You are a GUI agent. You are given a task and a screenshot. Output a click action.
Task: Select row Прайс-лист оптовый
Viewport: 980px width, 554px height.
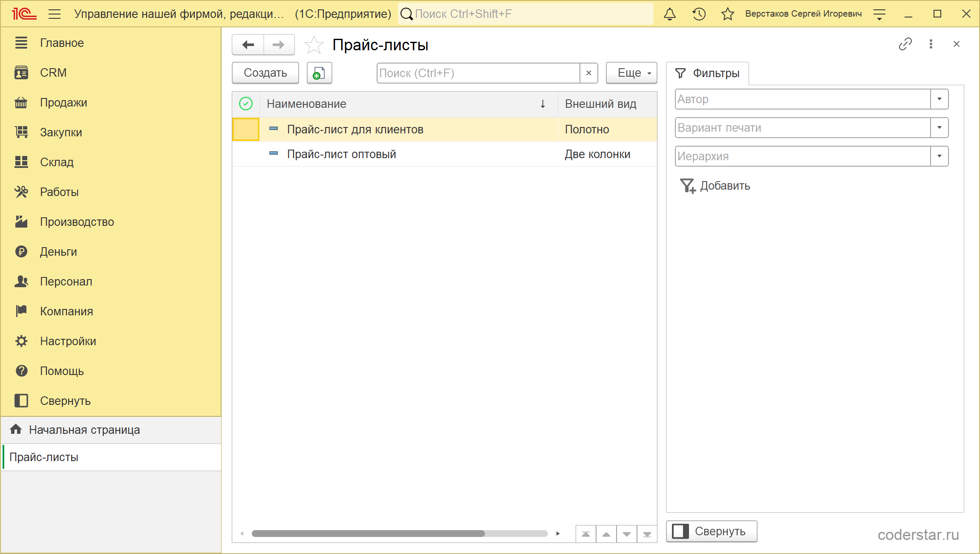click(444, 154)
